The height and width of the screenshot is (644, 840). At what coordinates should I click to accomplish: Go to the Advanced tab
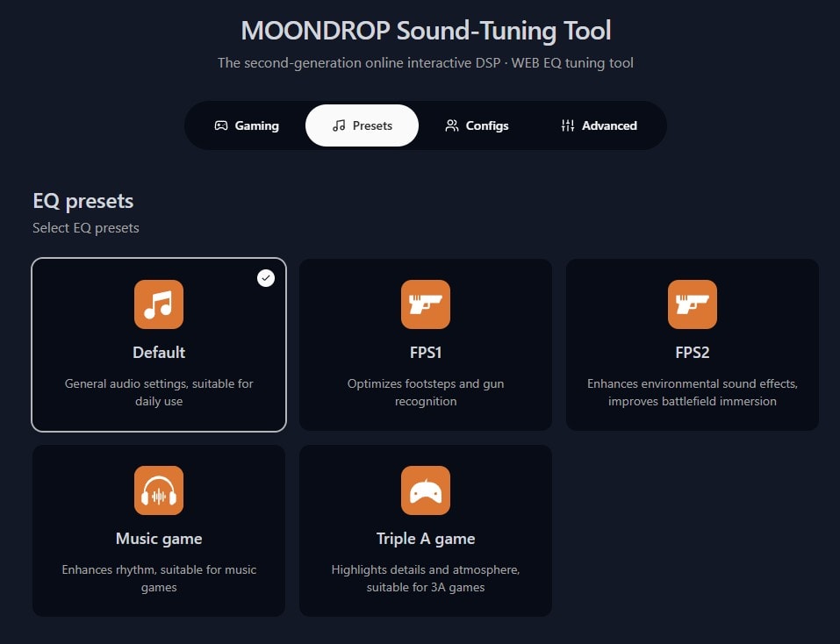599,125
